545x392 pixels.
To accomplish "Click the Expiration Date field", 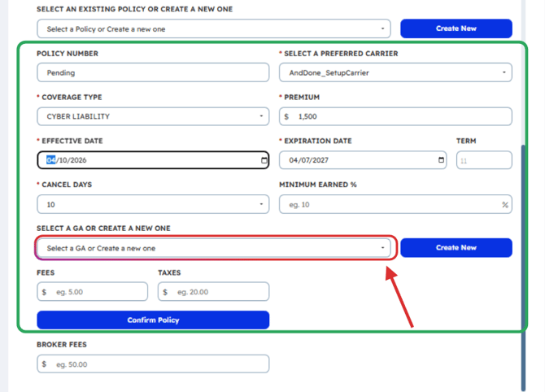I will coord(358,160).
